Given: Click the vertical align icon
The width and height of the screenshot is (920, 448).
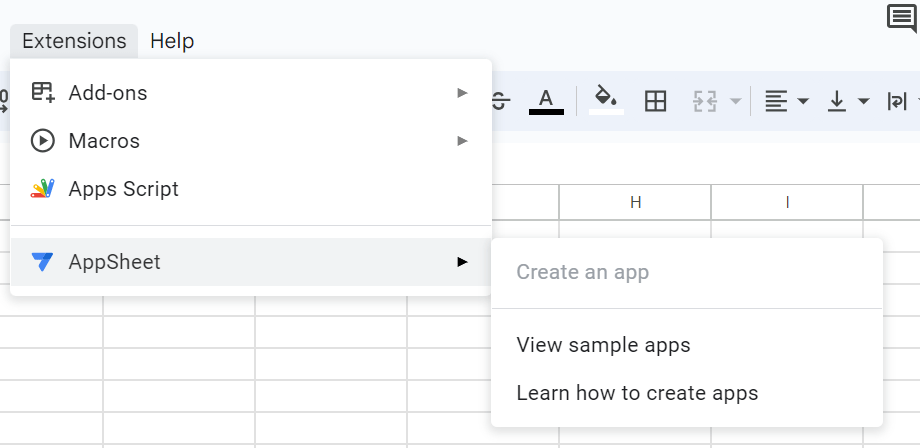Looking at the screenshot, I should tap(837, 101).
